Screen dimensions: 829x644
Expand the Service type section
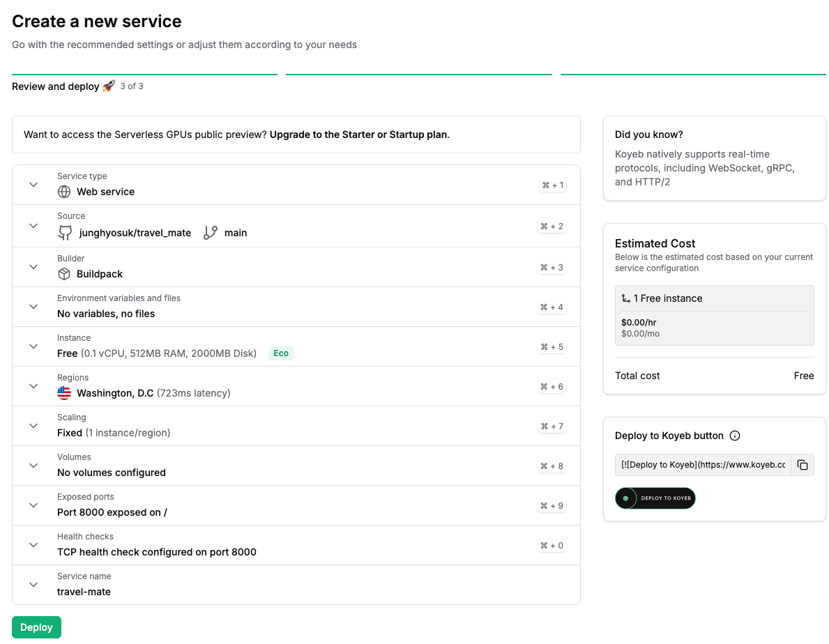pos(33,185)
